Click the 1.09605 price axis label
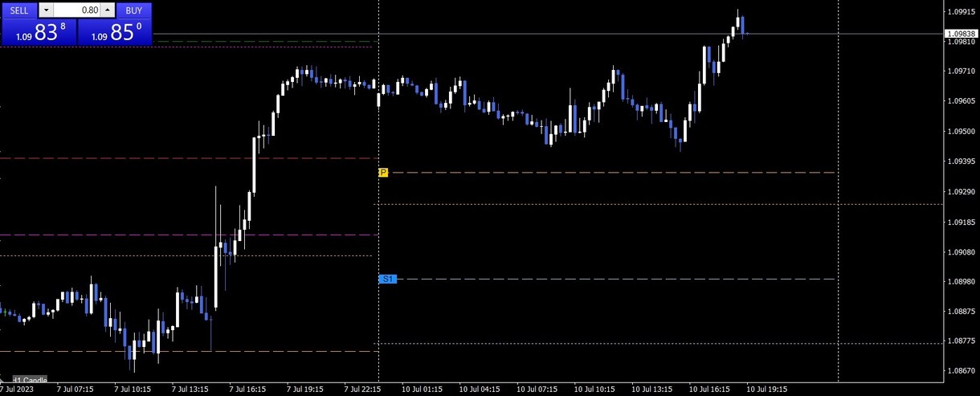 (961, 101)
